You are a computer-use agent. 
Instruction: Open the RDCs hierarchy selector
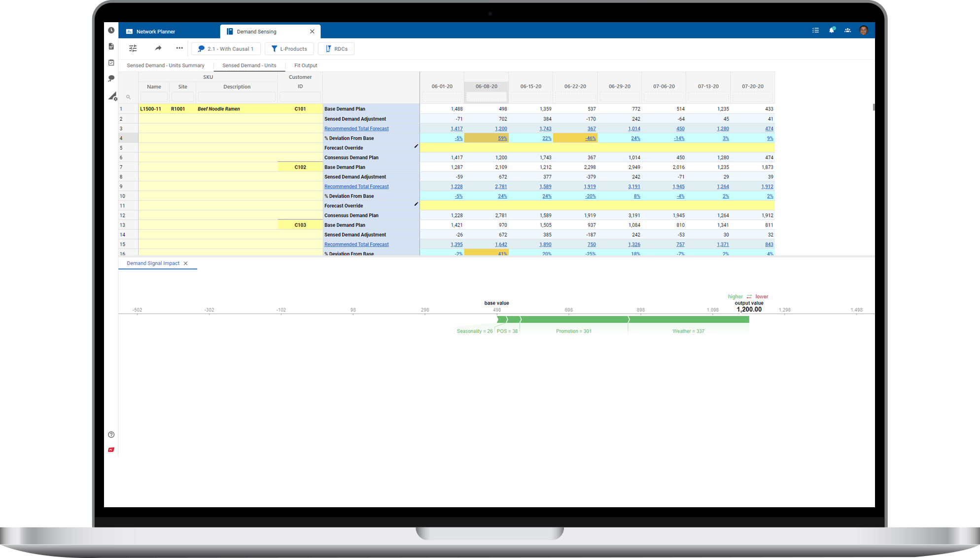click(336, 49)
